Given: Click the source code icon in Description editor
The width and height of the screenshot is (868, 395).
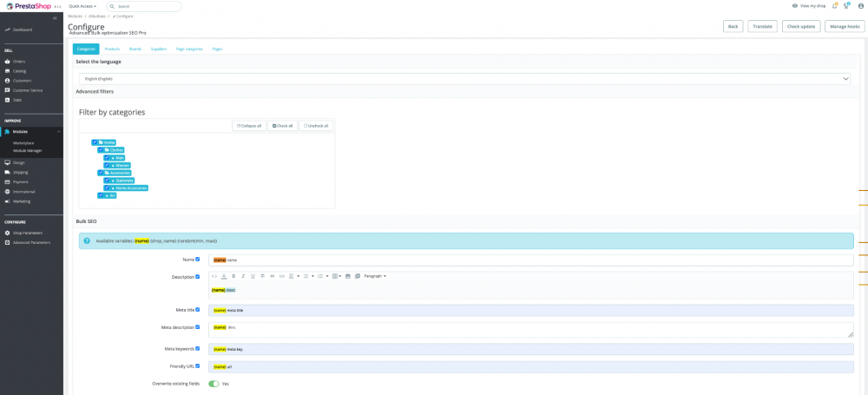Looking at the screenshot, I should click(214, 276).
